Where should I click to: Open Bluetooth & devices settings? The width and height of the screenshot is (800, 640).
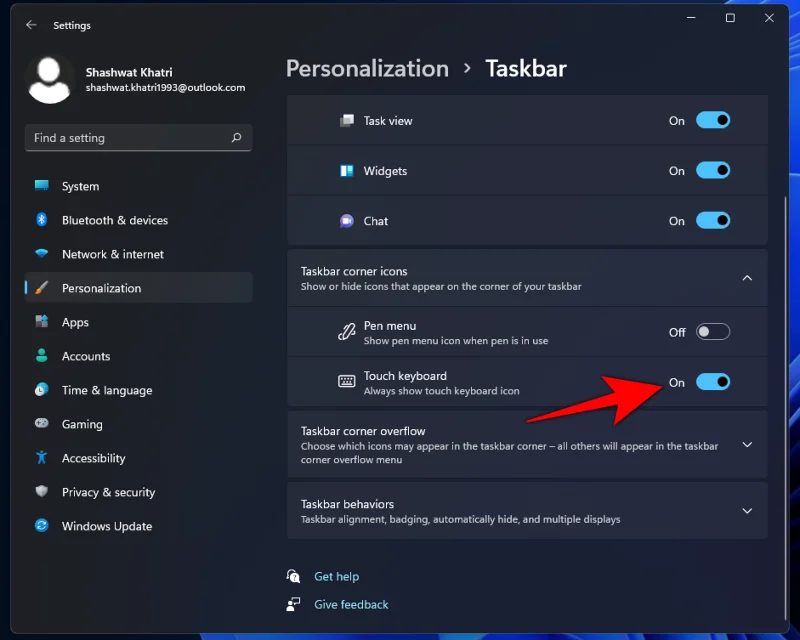click(42, 220)
